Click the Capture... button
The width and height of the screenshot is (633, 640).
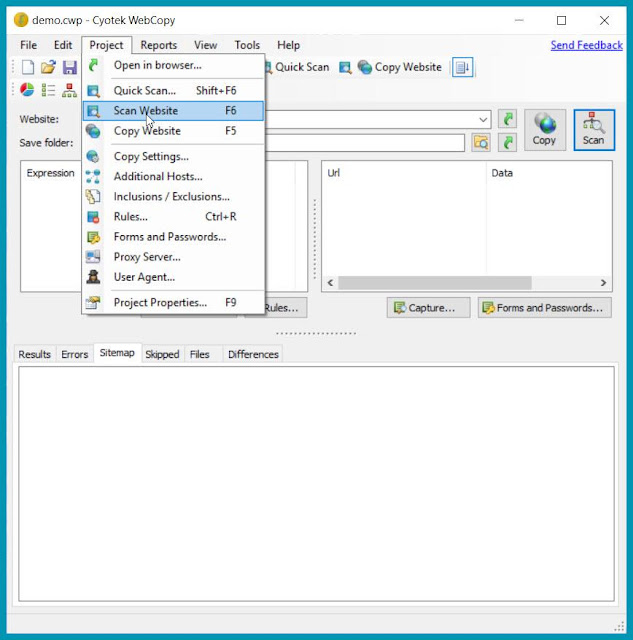coord(428,308)
